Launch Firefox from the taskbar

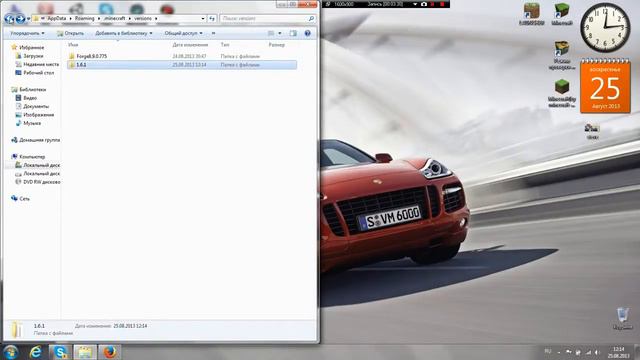pyautogui.click(x=109, y=352)
